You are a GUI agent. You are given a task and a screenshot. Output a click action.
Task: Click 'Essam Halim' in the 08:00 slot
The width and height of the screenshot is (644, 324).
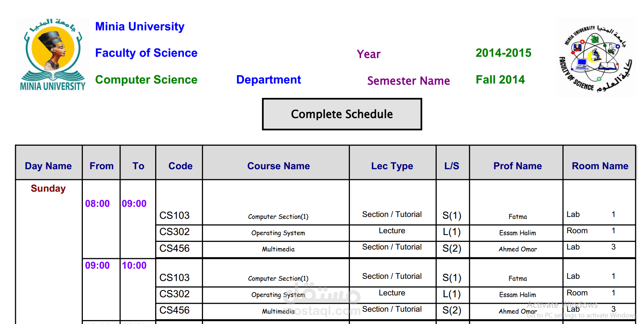518,233
